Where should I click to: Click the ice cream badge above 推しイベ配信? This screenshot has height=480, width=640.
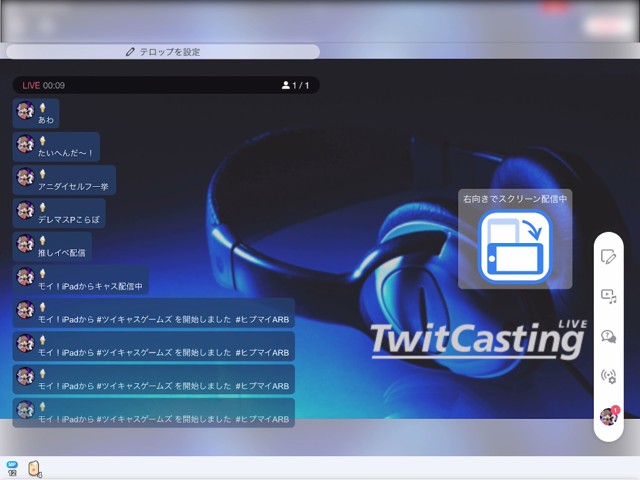42,241
